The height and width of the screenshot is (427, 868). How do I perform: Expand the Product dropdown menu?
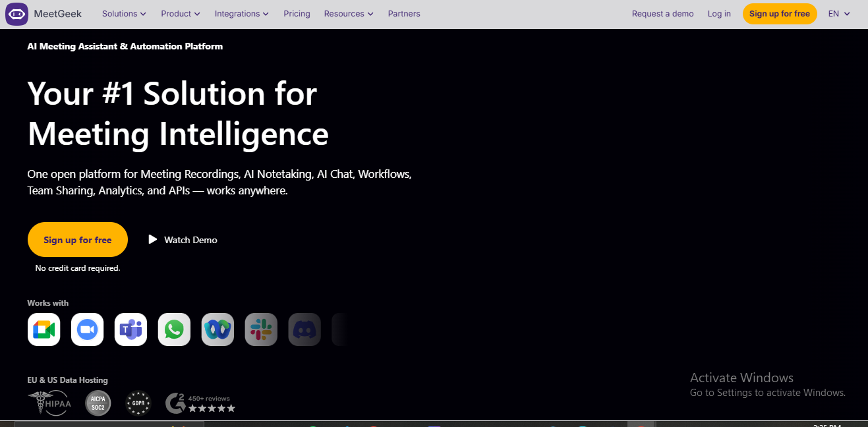(181, 14)
